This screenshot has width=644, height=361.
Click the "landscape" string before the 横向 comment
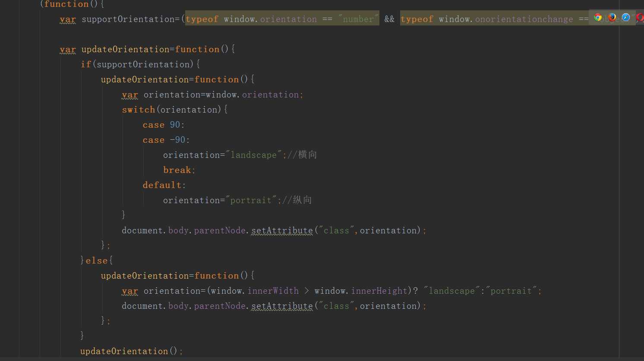click(x=253, y=155)
